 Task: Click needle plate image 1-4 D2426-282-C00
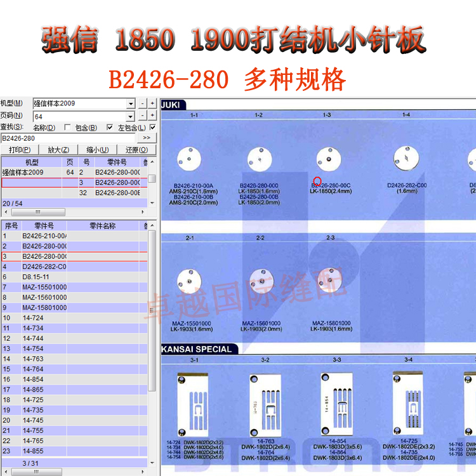406,159
